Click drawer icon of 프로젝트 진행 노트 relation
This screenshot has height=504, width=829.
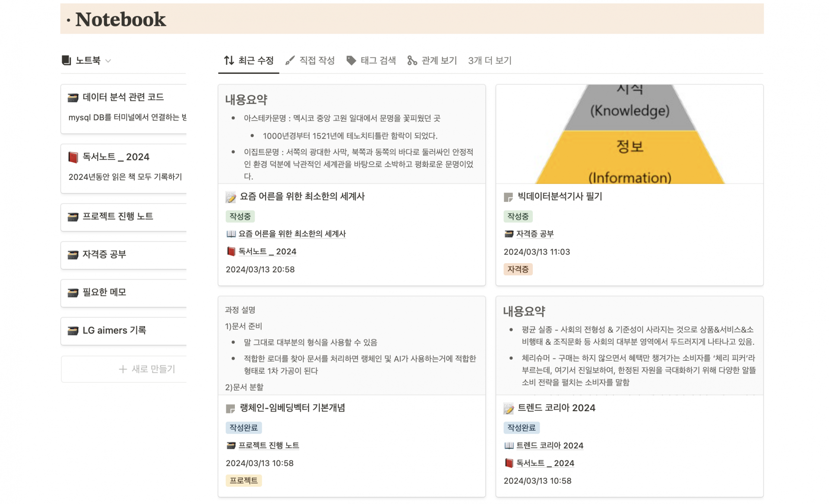(231, 445)
